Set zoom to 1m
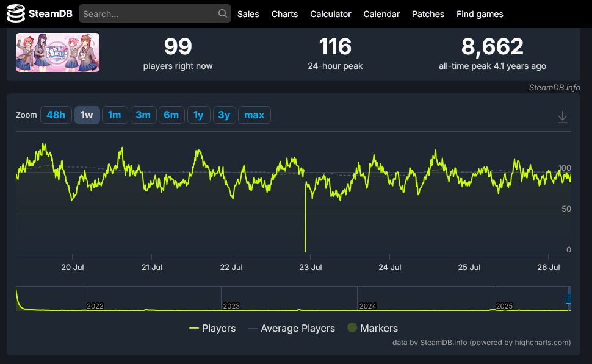The width and height of the screenshot is (592, 364). tap(115, 115)
